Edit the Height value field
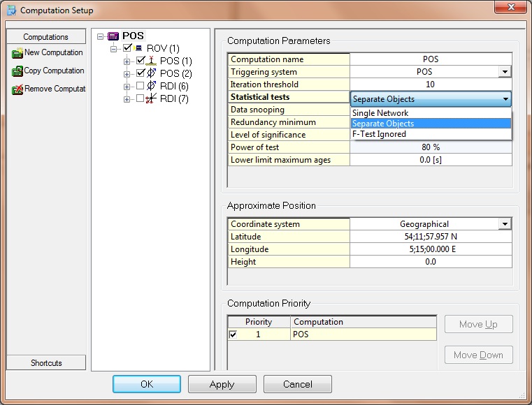 coord(431,262)
